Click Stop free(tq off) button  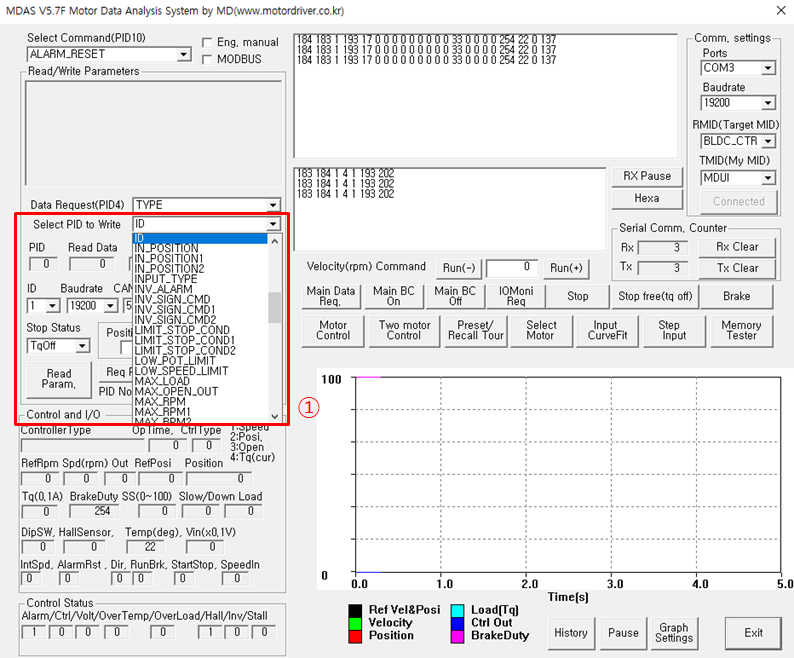coord(655,296)
